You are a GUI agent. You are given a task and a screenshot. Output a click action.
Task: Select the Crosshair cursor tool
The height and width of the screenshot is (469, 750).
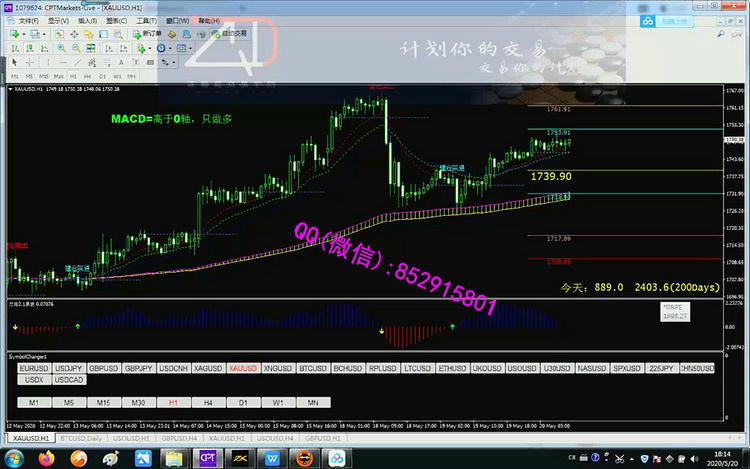[x=28, y=61]
